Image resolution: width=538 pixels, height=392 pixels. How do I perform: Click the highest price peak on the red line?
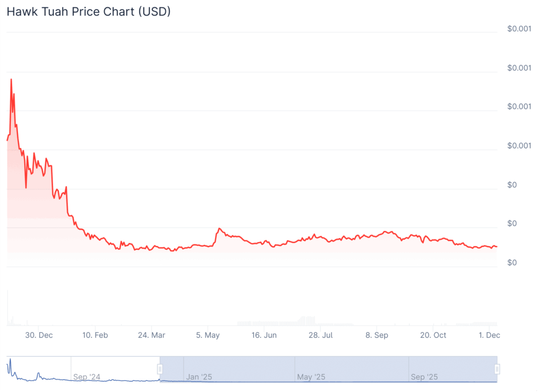tap(11, 79)
